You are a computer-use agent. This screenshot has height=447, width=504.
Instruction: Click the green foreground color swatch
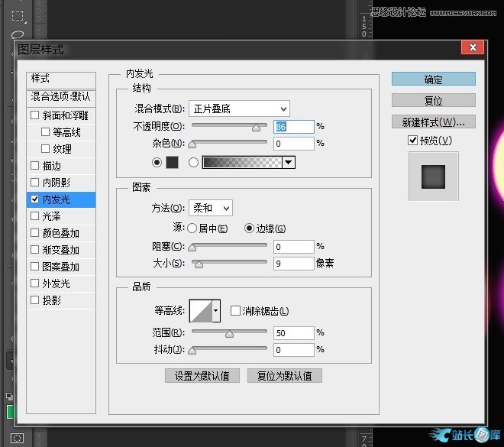pos(11,413)
